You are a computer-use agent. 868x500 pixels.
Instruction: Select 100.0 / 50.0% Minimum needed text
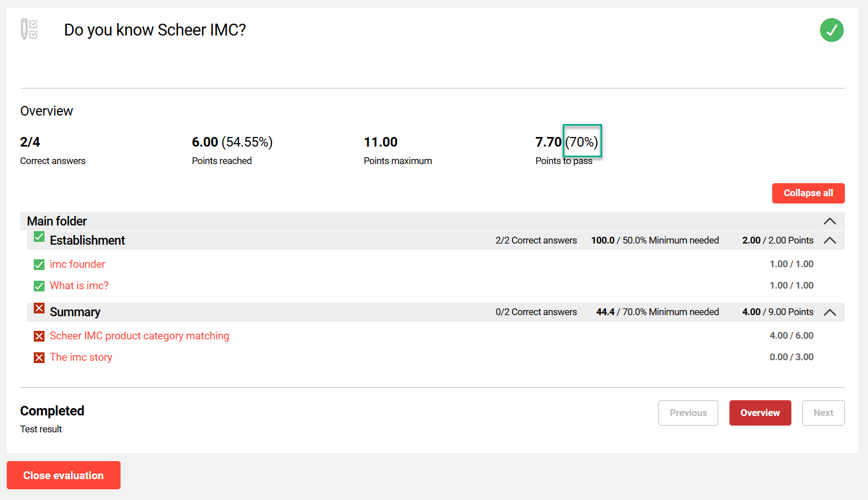(x=655, y=240)
